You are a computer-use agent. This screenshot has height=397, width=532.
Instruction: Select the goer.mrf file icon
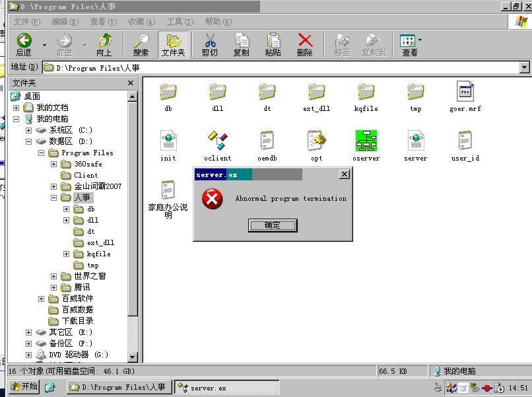[465, 92]
